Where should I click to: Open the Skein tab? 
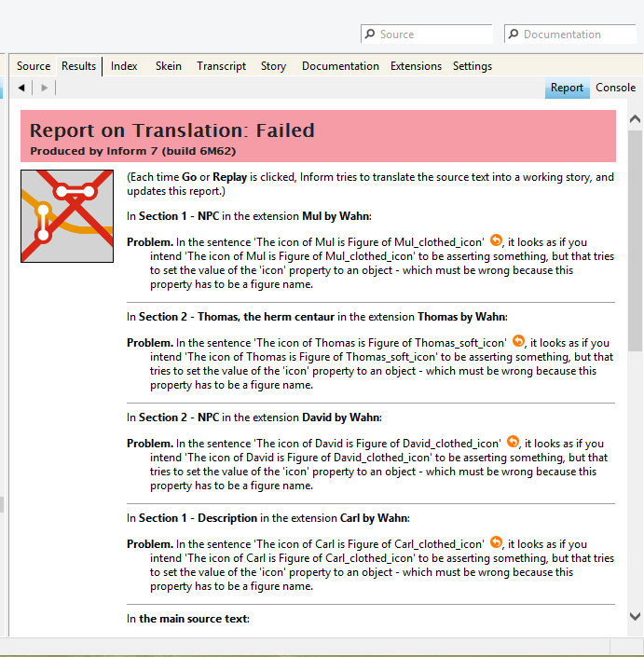point(169,66)
